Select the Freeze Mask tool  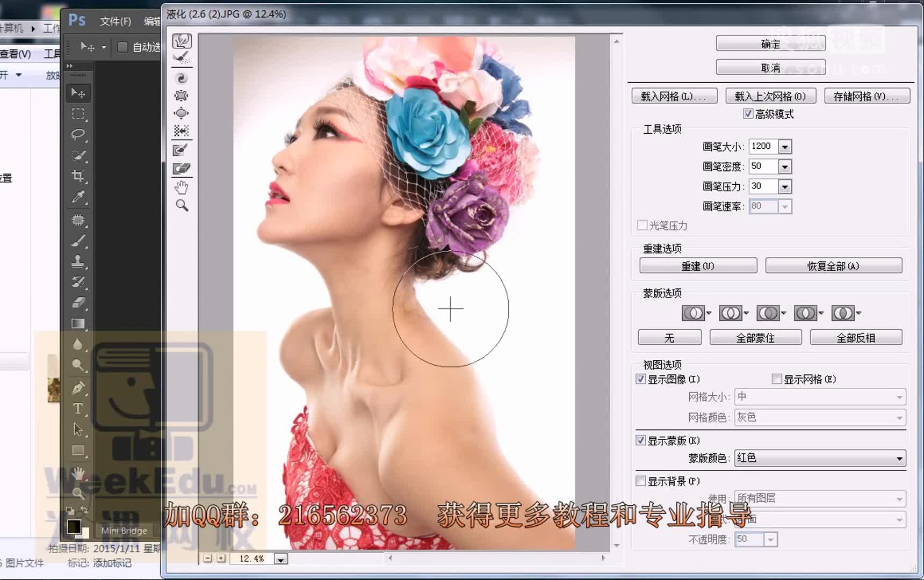(182, 150)
